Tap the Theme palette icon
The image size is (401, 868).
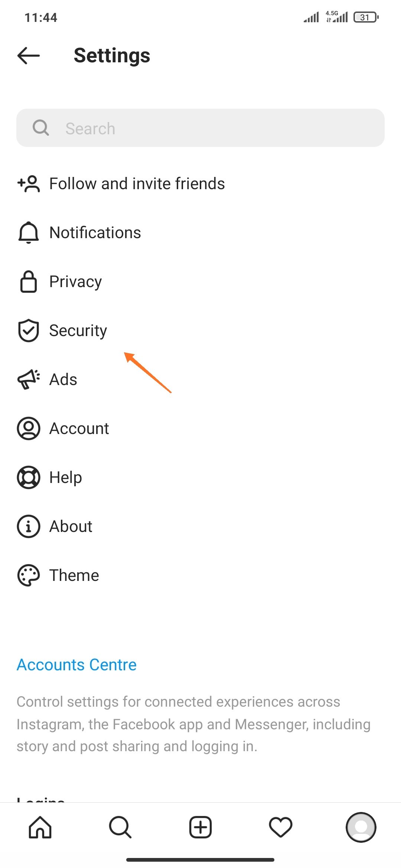[29, 575]
